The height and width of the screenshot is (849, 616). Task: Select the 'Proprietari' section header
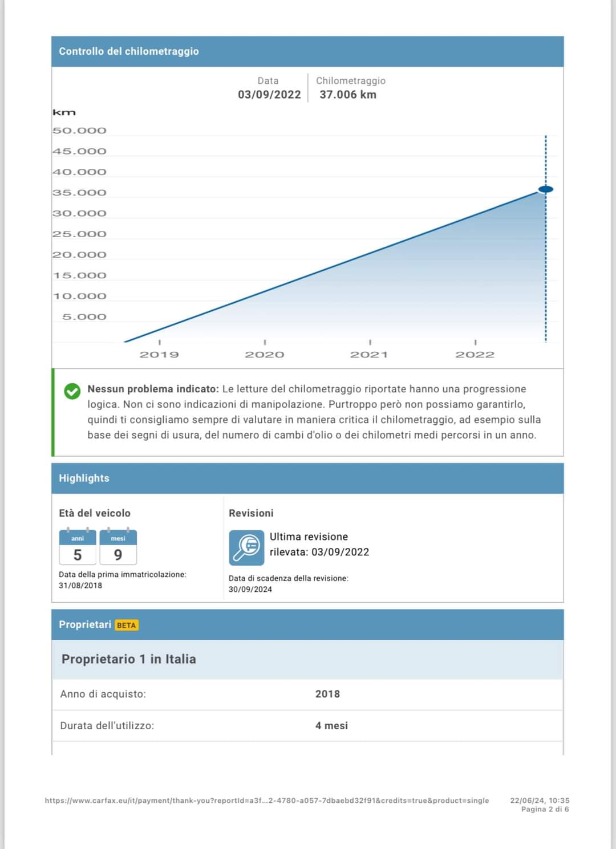coord(85,624)
